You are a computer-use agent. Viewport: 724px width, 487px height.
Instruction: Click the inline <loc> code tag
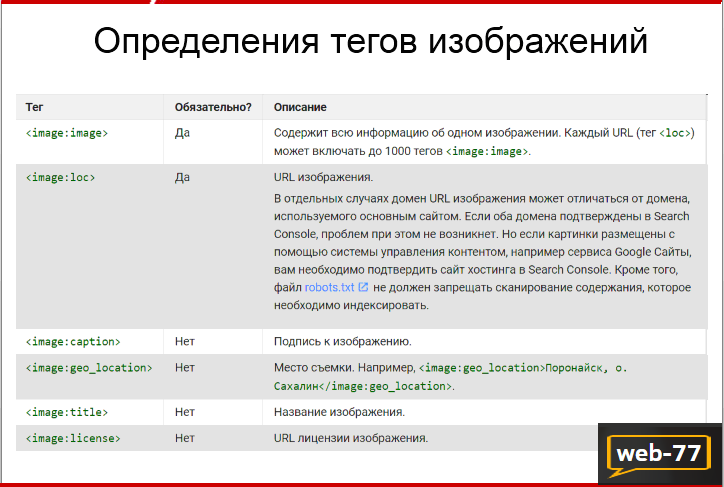click(x=675, y=133)
